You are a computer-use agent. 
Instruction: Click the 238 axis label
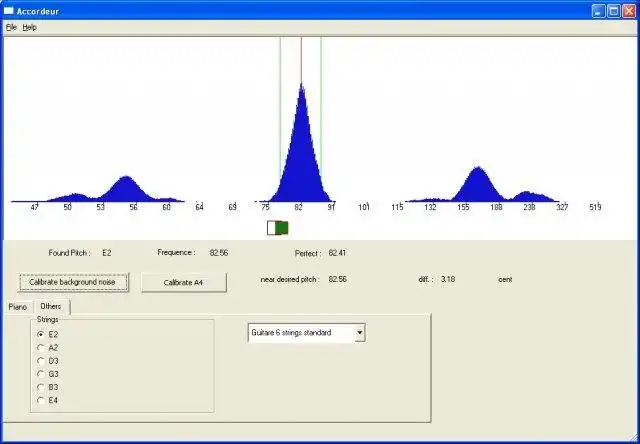[529, 207]
